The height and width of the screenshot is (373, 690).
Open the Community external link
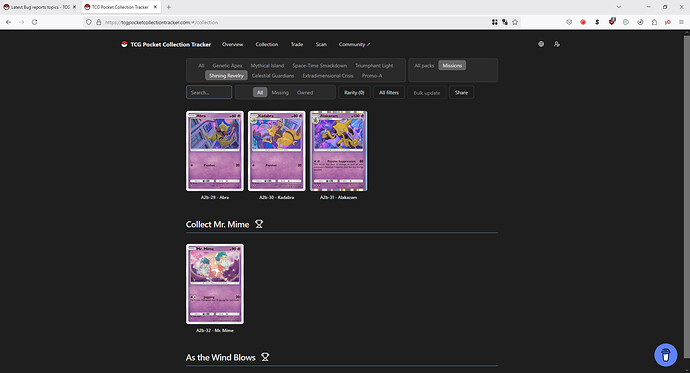(x=354, y=44)
